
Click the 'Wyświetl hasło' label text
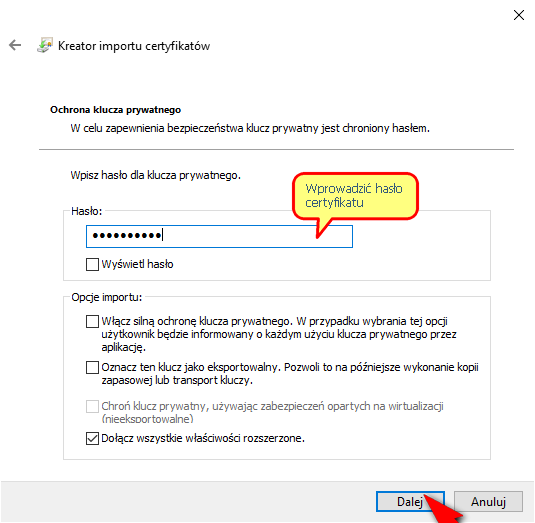coord(137,264)
